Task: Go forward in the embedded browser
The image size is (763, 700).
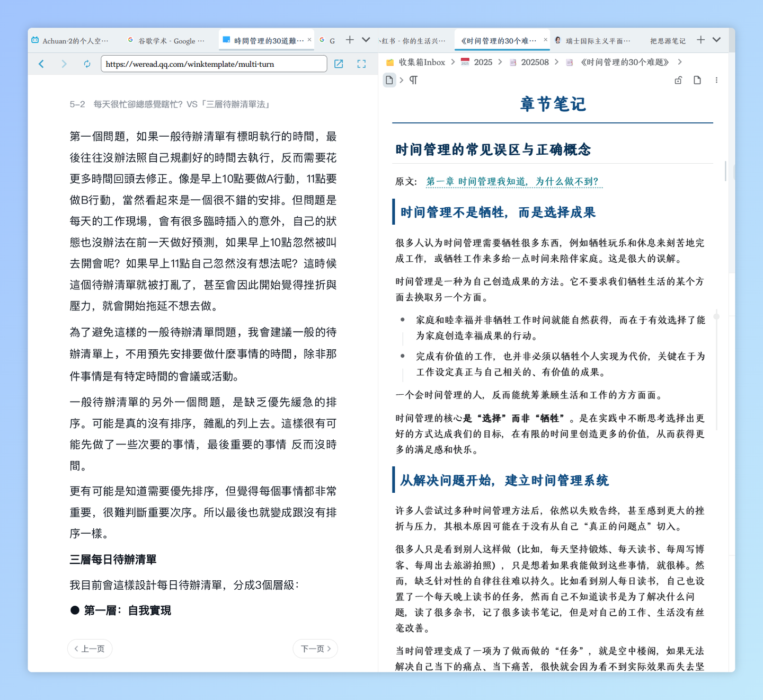Action: click(64, 64)
